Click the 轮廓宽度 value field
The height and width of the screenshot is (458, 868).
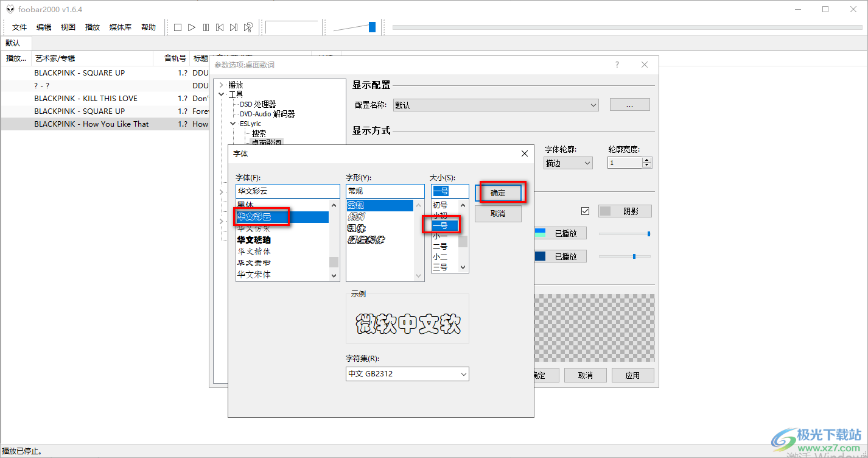[625, 163]
